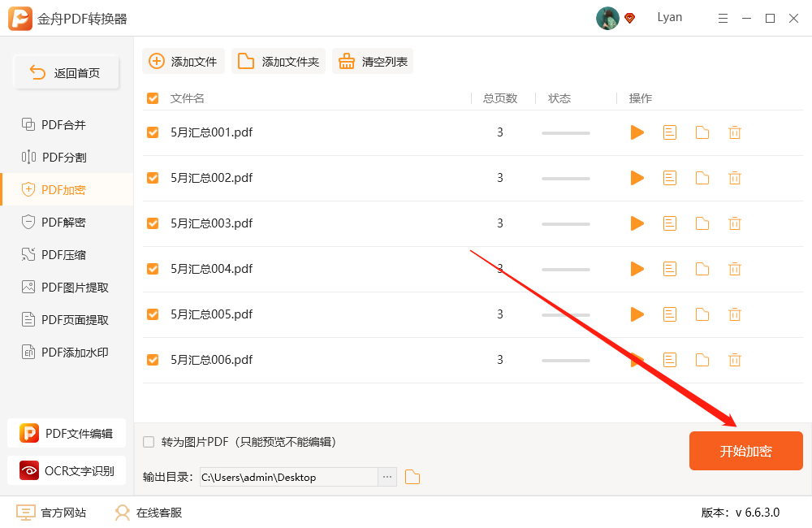Delete 5月汇总002.pdf using the trash icon

click(734, 178)
